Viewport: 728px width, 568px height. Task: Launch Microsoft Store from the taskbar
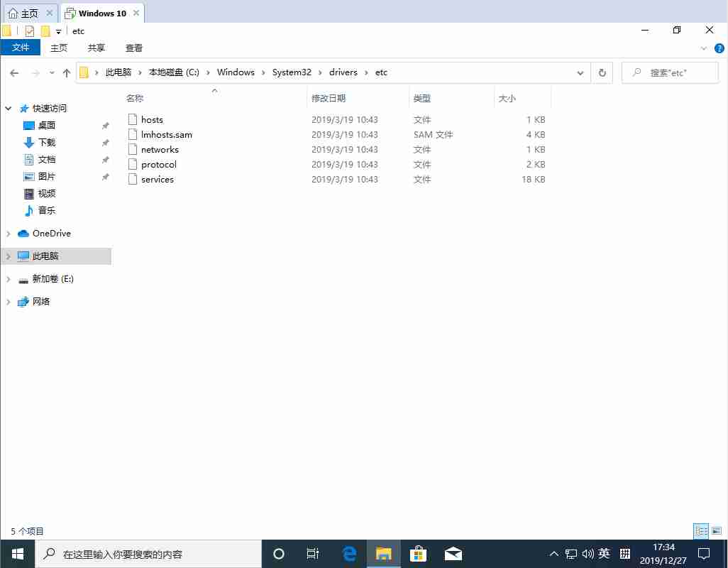418,554
